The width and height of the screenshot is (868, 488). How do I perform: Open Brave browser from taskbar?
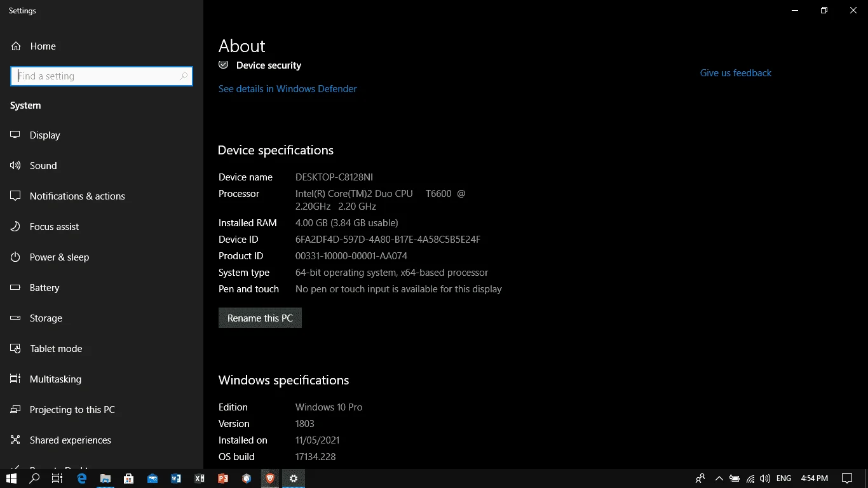click(x=270, y=478)
